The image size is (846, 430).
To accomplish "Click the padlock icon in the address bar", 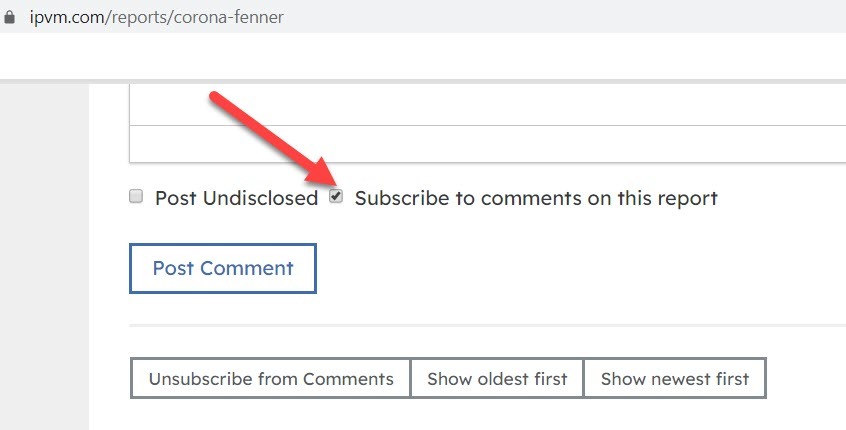I will point(9,17).
